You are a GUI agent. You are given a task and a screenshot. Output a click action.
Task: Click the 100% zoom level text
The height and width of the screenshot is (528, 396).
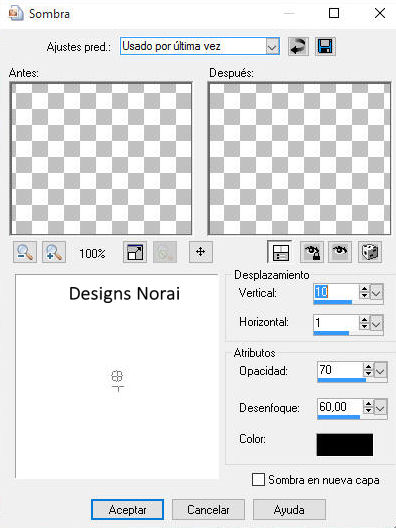coord(92,253)
